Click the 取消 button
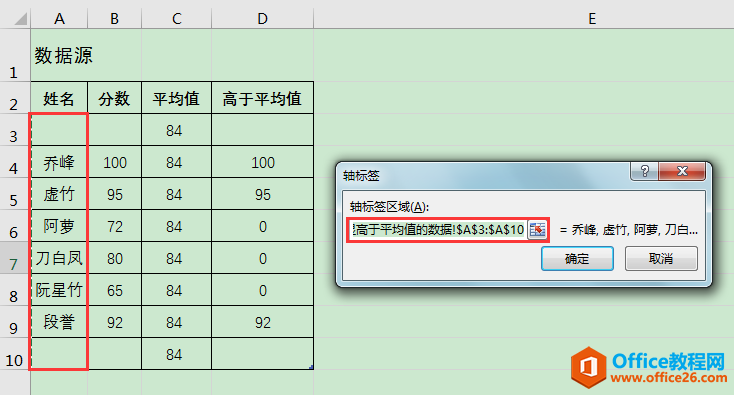Image resolution: width=734 pixels, height=395 pixels. (661, 258)
